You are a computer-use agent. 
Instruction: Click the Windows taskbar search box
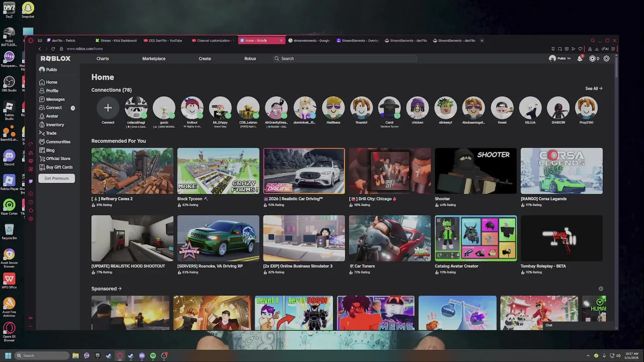click(x=41, y=355)
